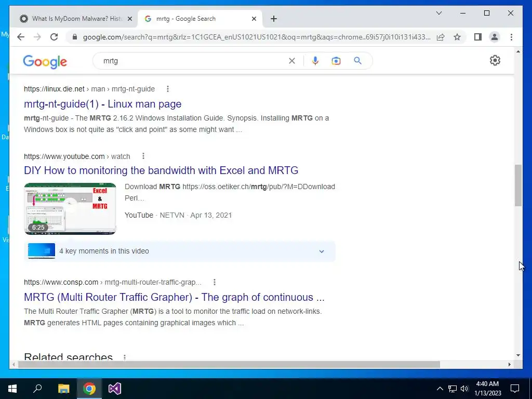Click the scroll right arrow
This screenshot has width=532, height=399.
[x=510, y=364]
